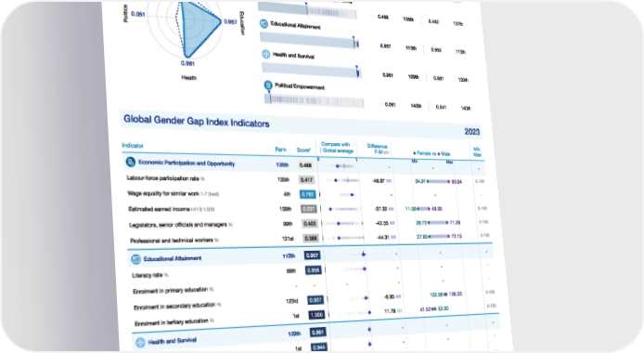644x353 pixels.
Task: Click the Global Gender Gap Index Indicators heading
Action: tap(197, 122)
